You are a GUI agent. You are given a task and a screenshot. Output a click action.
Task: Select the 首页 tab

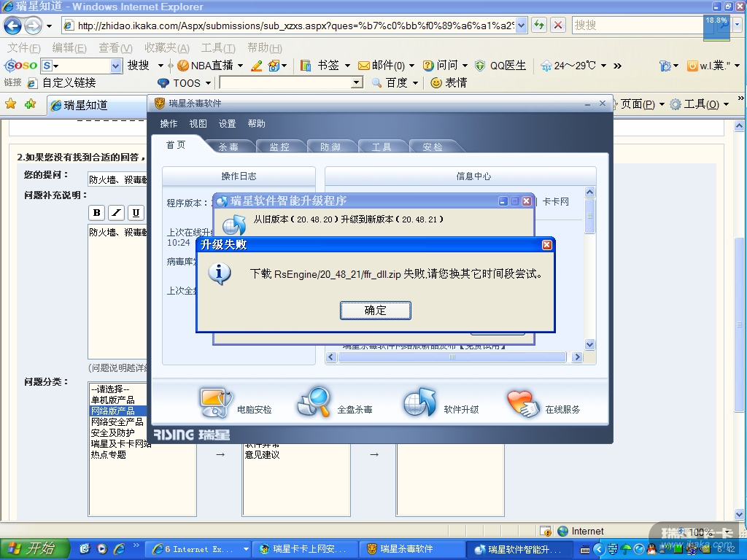176,145
